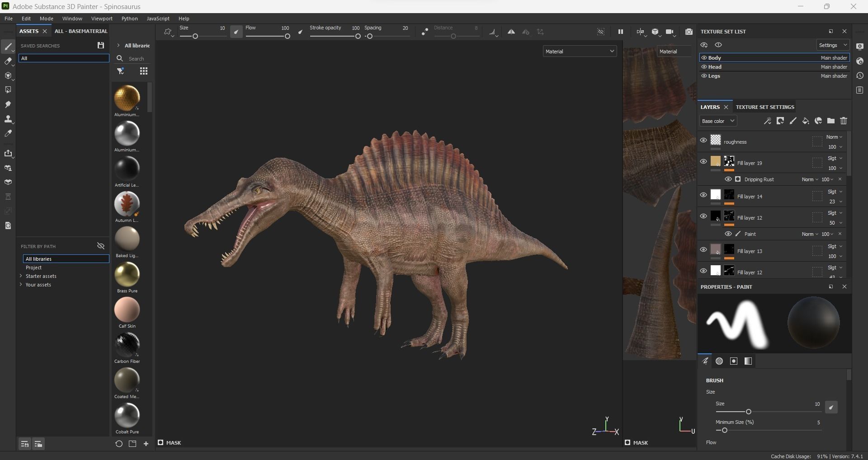Click the hide excluded geometry icon
The height and width of the screenshot is (460, 868).
point(601,32)
